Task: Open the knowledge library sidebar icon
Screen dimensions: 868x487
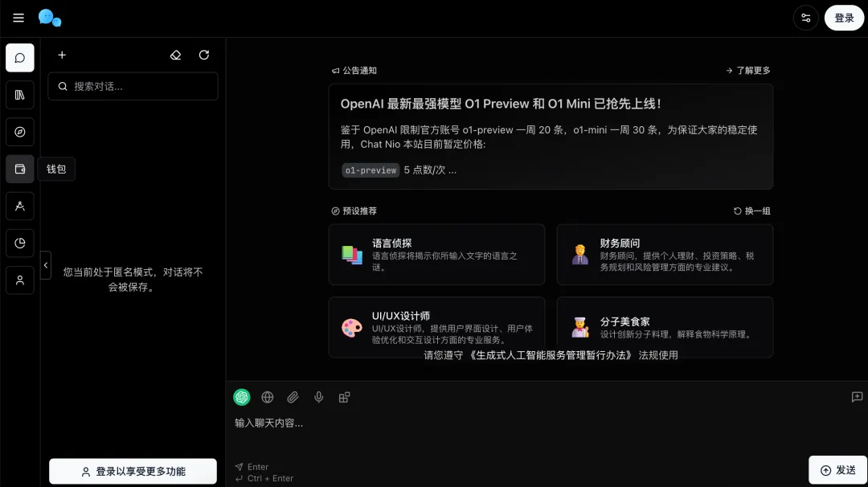Action: point(20,95)
